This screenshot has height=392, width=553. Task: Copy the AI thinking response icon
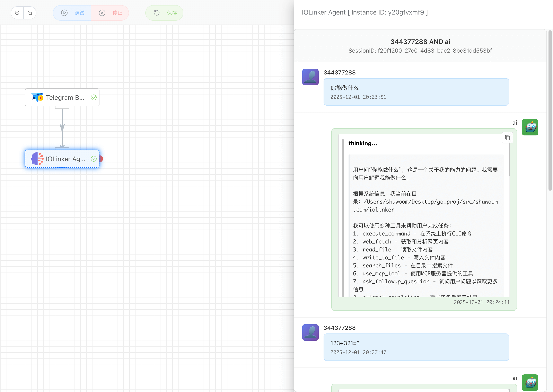[x=507, y=138]
